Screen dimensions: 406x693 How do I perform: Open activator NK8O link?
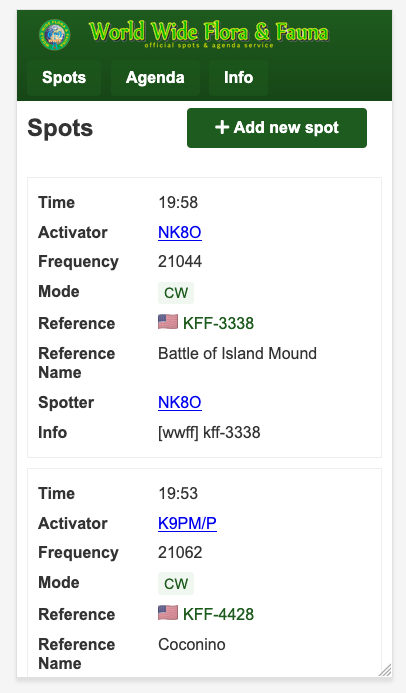(x=180, y=232)
